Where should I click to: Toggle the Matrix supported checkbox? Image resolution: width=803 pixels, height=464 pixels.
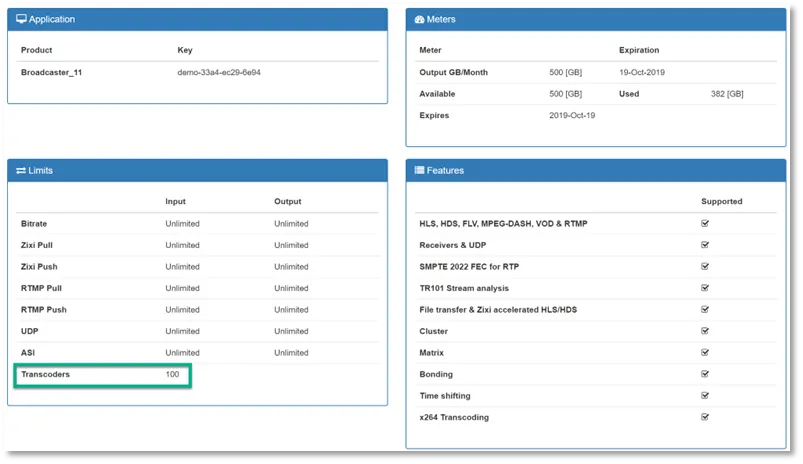coord(705,352)
